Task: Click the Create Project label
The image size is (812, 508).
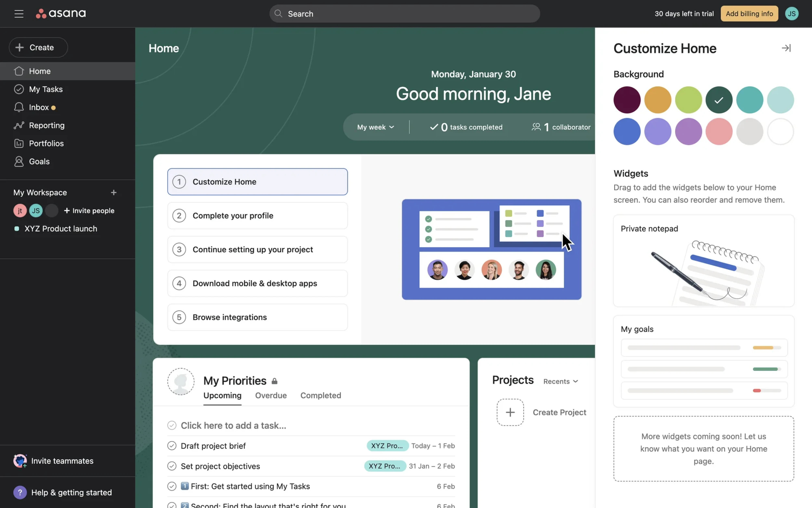Action: tap(560, 412)
